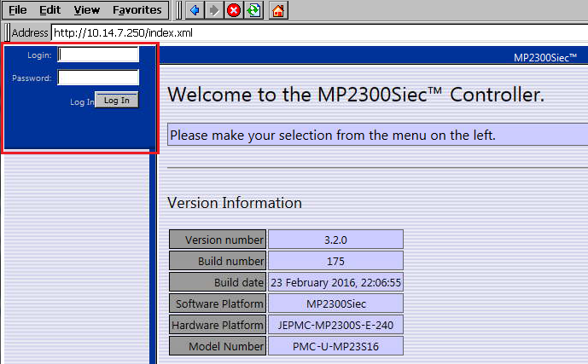Select the Hardware Platform label cell
Screen dimensions: 588x364
(218, 325)
